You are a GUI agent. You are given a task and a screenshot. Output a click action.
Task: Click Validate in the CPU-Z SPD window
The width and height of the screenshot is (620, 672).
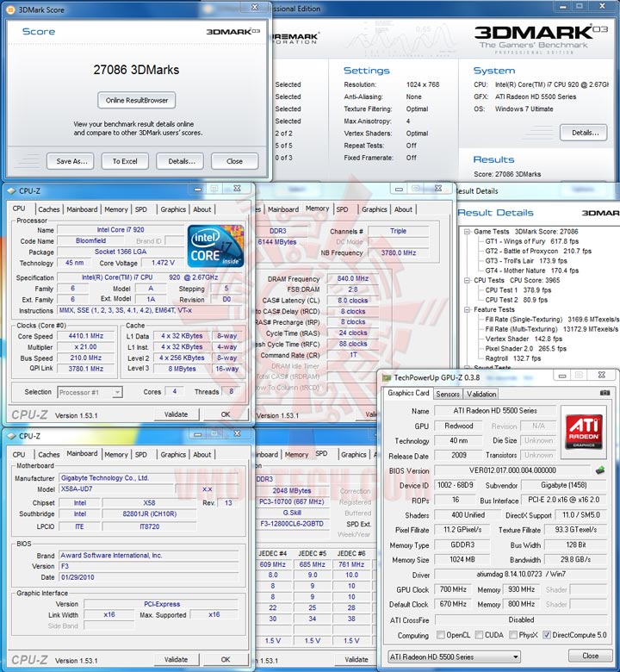pyautogui.click(x=356, y=659)
